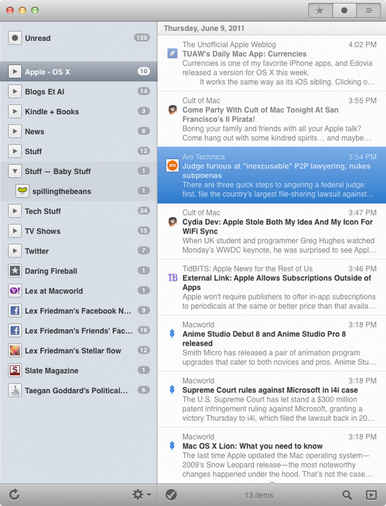Image resolution: width=386 pixels, height=506 pixels.
Task: Click Lex Friedman's Facebook N... feed icon
Action: pos(15,311)
